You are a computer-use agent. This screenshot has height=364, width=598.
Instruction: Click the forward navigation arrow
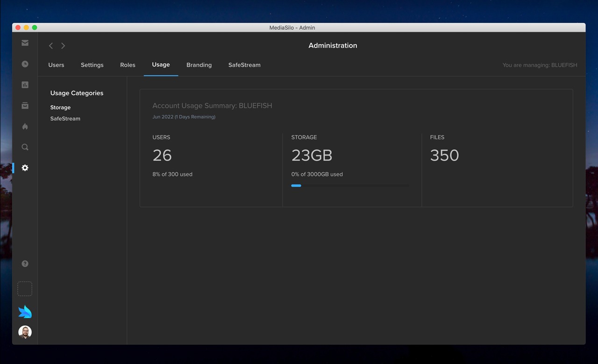pyautogui.click(x=63, y=46)
